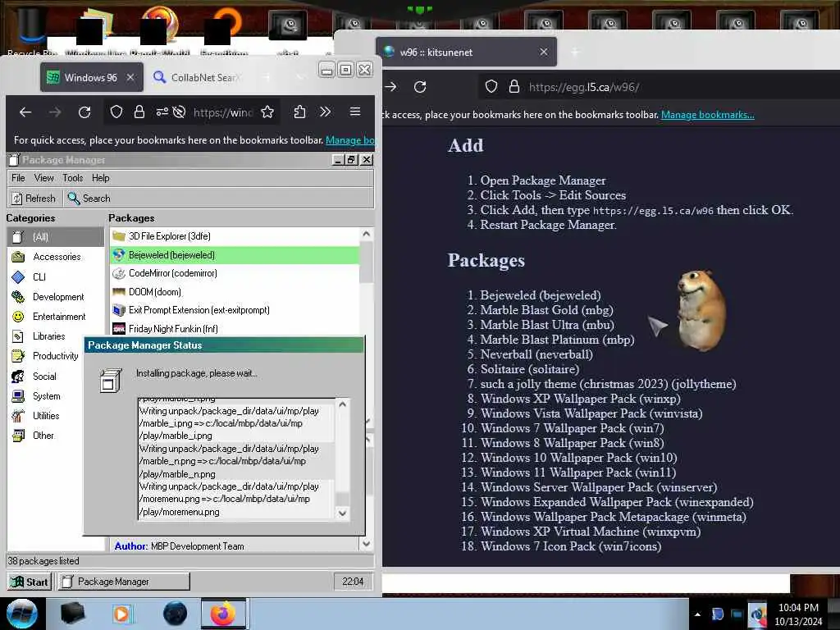This screenshot has height=630, width=840.
Task: Select Exit Prompt Extension package
Action: (235, 310)
